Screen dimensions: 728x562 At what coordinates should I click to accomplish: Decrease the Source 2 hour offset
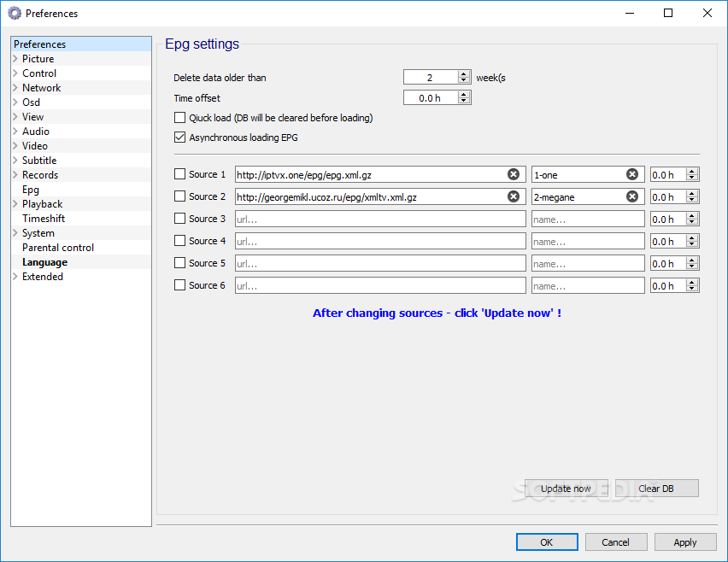point(692,200)
